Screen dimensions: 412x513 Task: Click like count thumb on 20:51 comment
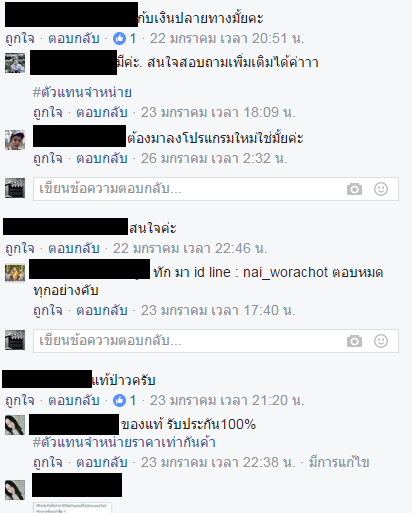tap(119, 39)
